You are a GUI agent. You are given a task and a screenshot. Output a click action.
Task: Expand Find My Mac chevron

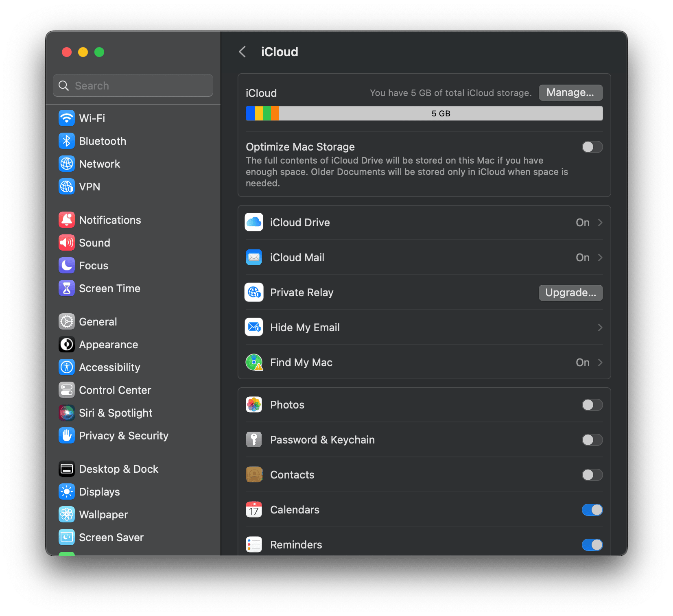tap(600, 363)
